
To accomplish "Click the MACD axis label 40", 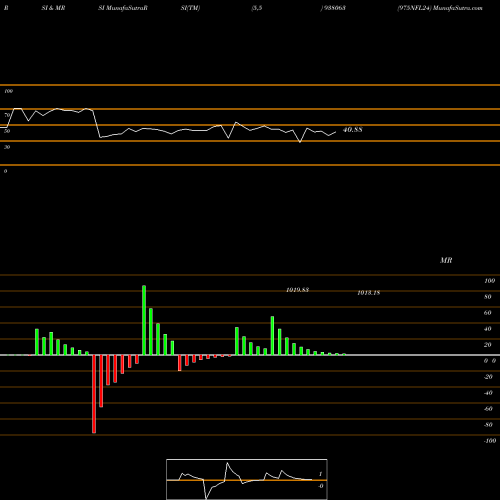I will (488, 329).
